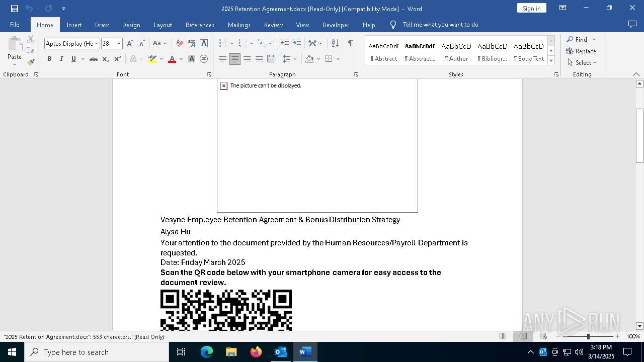Open Paragraph dialog launcher
The height and width of the screenshot is (362, 644).
tap(356, 74)
